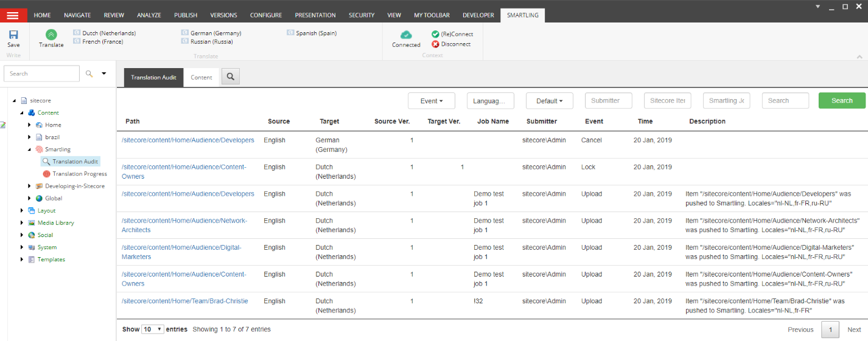The image size is (868, 341).
Task: Click the Social node icon
Action: (x=32, y=235)
